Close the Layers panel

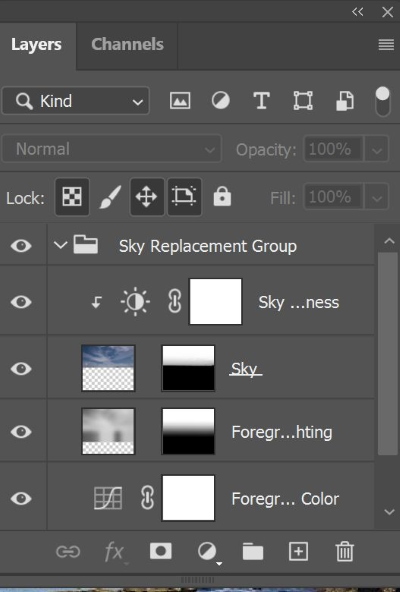tap(388, 12)
